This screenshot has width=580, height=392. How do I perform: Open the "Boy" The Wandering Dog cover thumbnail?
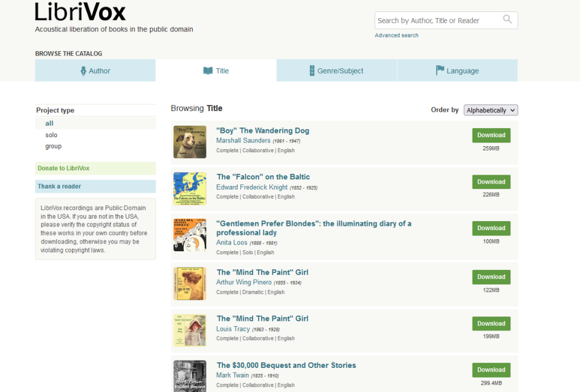click(190, 142)
